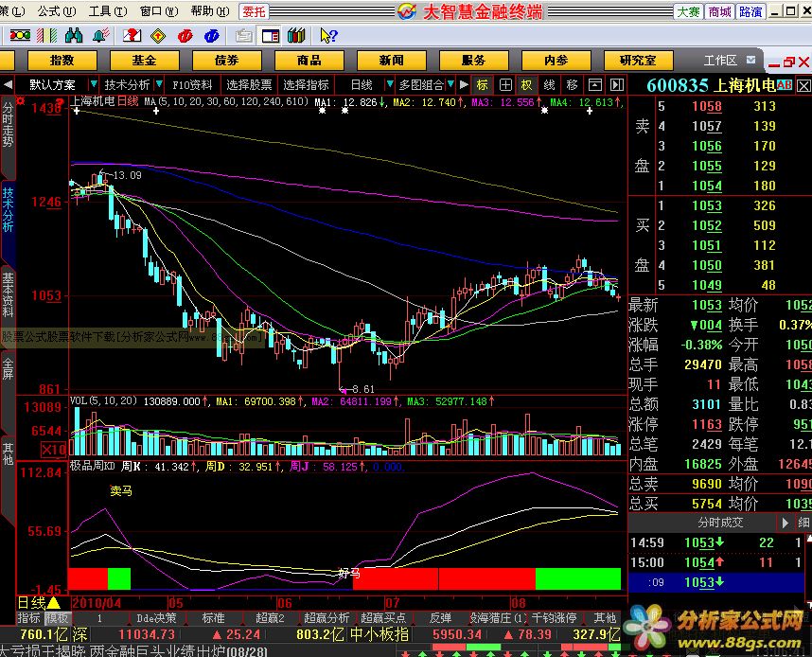Open the books library icon
812x657 pixels.
click(296, 35)
